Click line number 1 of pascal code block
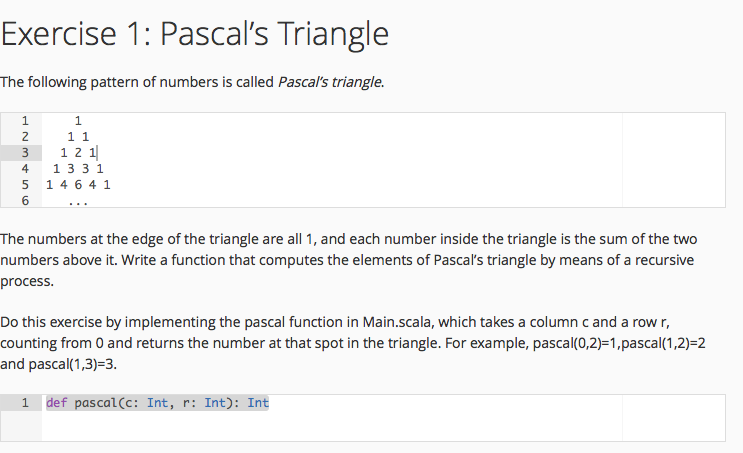743x453 pixels. 25,403
